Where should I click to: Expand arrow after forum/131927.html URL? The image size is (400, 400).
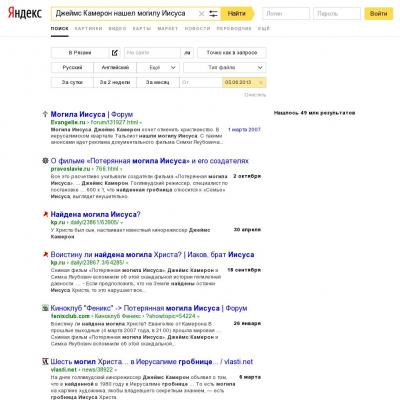click(140, 123)
